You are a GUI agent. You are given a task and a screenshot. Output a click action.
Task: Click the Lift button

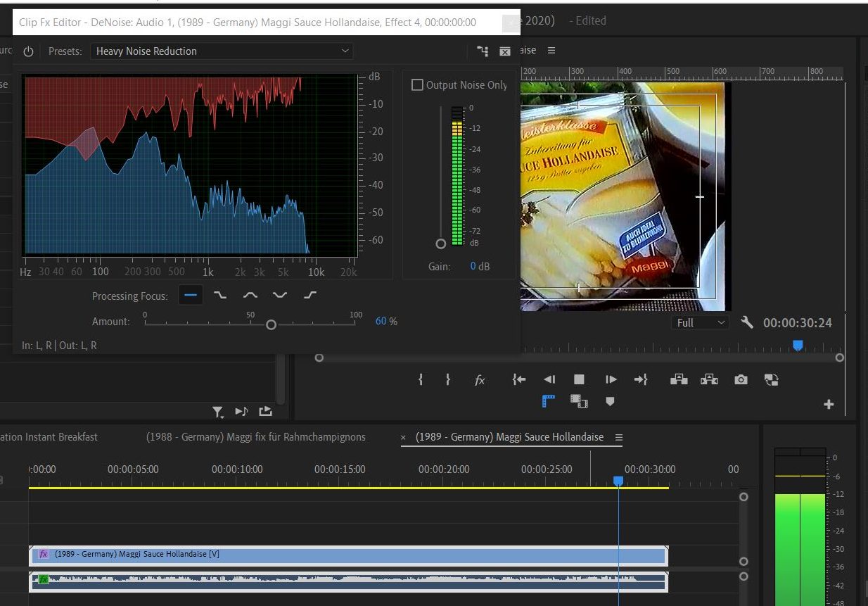(x=679, y=379)
